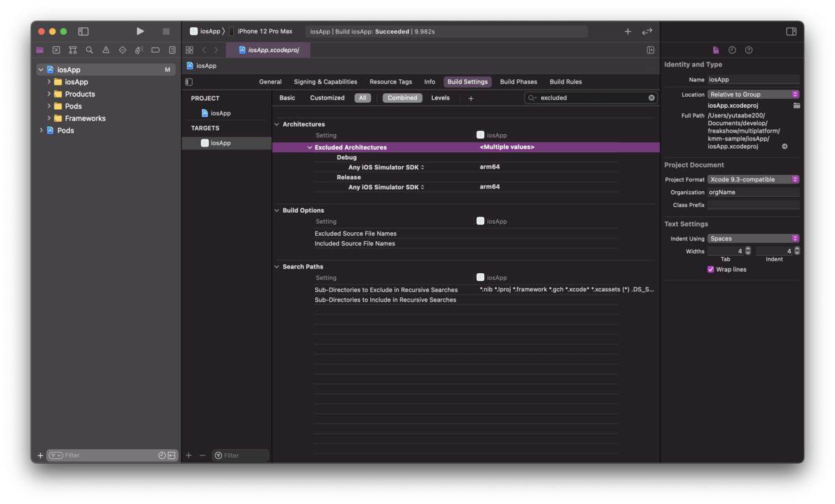Select the Basic settings filter
This screenshot has height=504, width=835.
tap(287, 98)
